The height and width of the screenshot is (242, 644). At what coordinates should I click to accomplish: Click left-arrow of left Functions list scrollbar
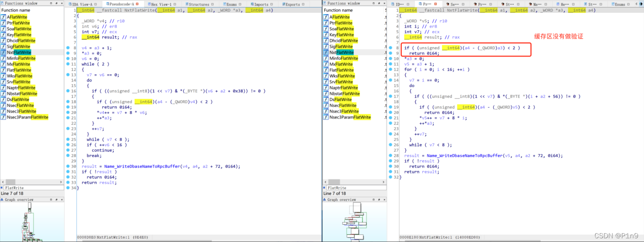pyautogui.click(x=3, y=182)
